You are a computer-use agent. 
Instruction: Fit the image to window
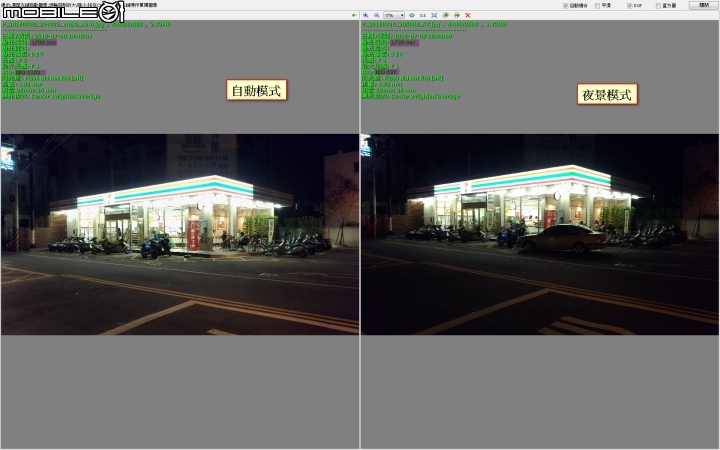[x=434, y=15]
